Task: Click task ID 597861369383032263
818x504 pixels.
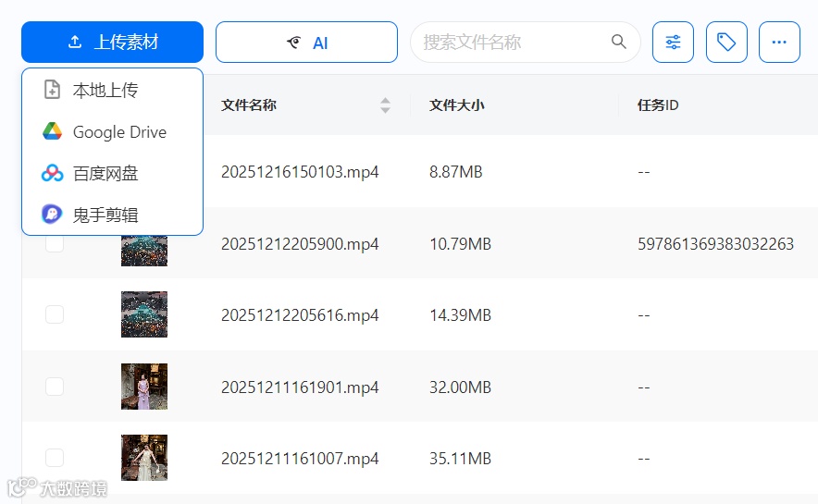Action: (x=716, y=244)
